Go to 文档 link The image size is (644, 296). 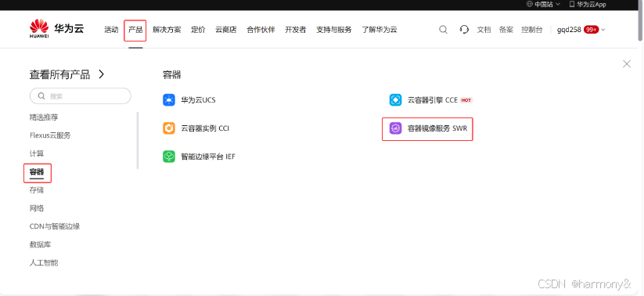pos(484,30)
